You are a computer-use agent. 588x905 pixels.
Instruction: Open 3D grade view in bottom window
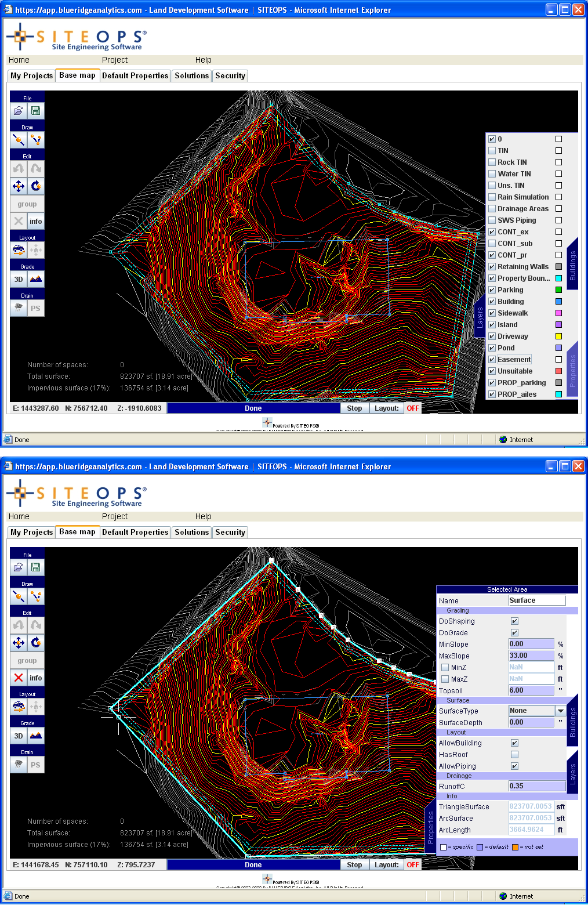point(19,736)
